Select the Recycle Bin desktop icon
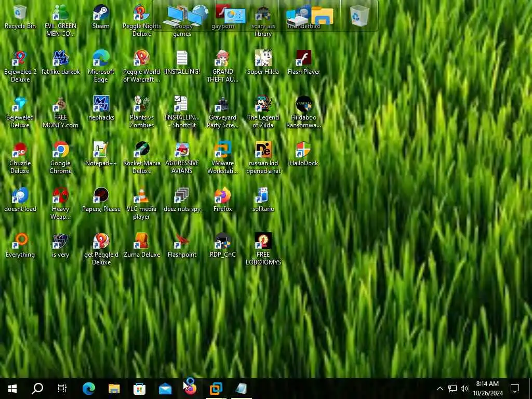Screen dimensions: 532x399 pyautogui.click(x=20, y=17)
